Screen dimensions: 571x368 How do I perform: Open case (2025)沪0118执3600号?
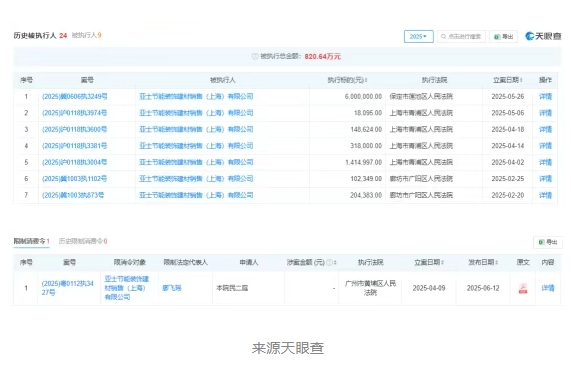[75, 129]
